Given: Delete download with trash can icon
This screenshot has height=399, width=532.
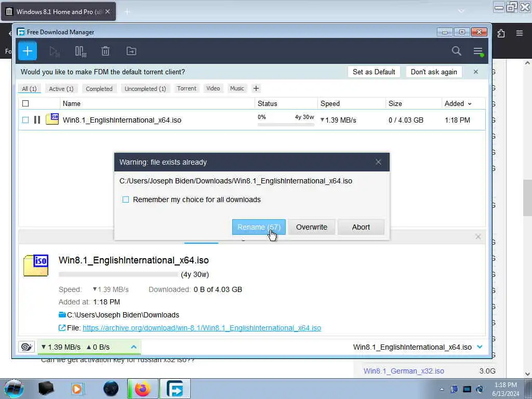Looking at the screenshot, I should pos(105,51).
